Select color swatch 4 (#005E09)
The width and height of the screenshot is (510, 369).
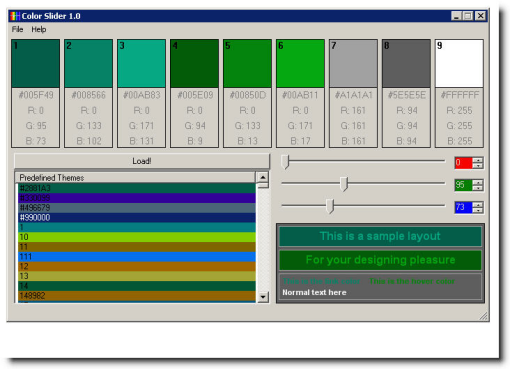194,63
